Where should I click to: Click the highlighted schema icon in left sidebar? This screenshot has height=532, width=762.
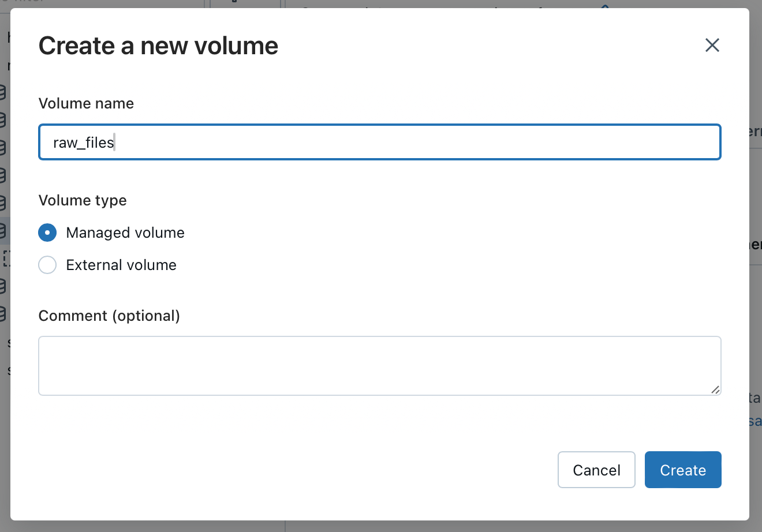tap(3, 231)
